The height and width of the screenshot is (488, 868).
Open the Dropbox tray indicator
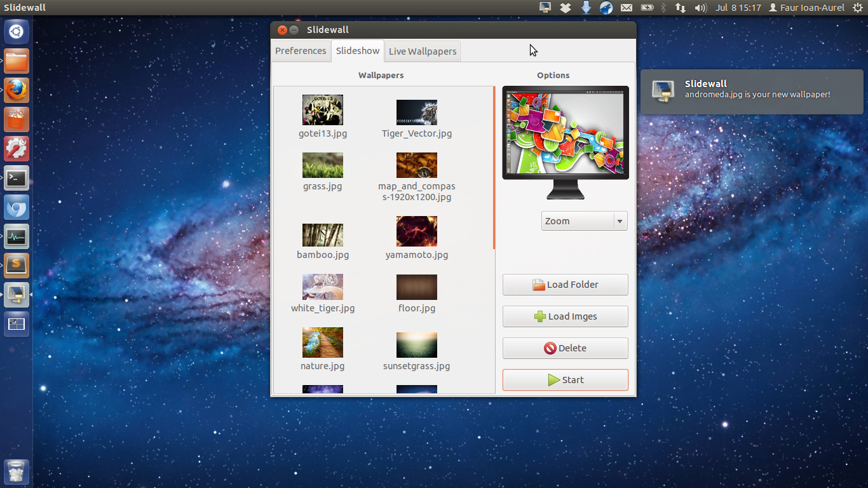(x=565, y=8)
